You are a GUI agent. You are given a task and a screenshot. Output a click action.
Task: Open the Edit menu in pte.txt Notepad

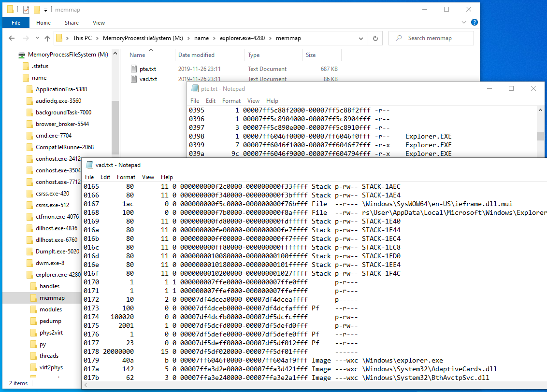click(210, 101)
